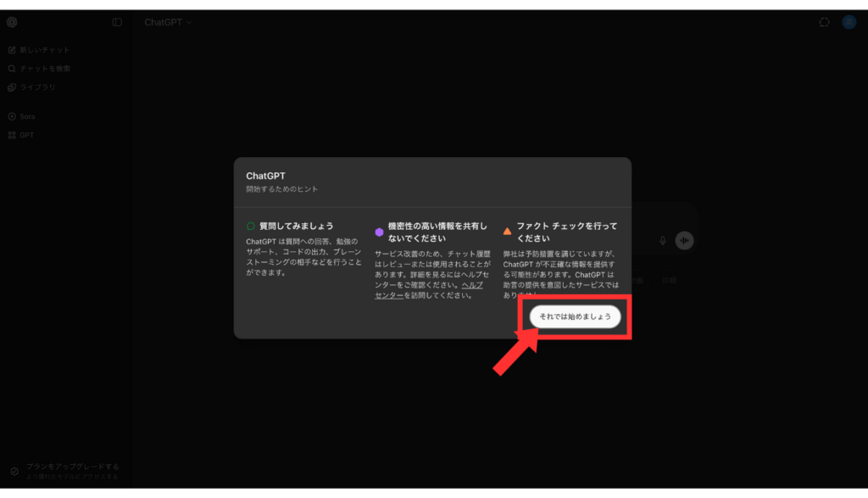This screenshot has width=868, height=498.
Task: Click the new chat pencil icon
Action: click(12, 50)
